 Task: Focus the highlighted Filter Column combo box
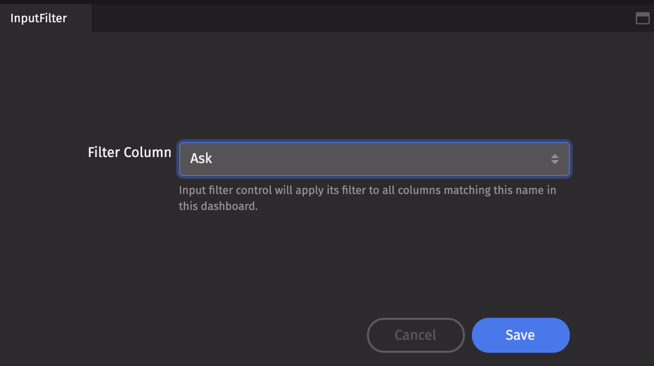coord(374,159)
